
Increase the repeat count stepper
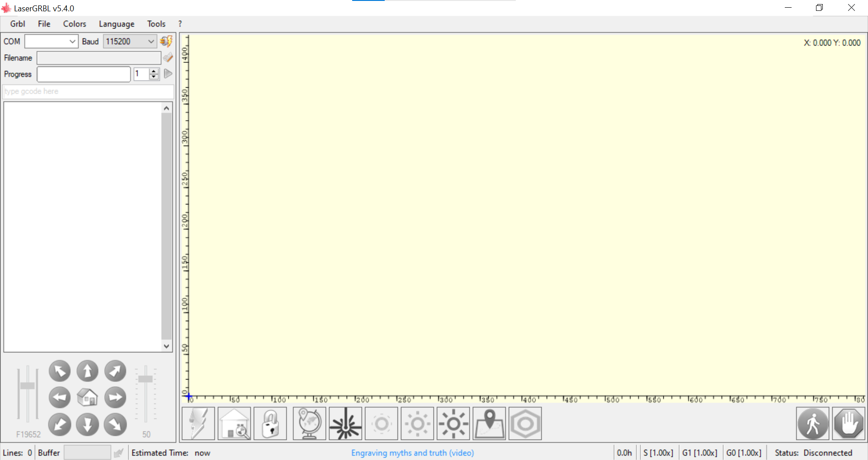click(154, 71)
